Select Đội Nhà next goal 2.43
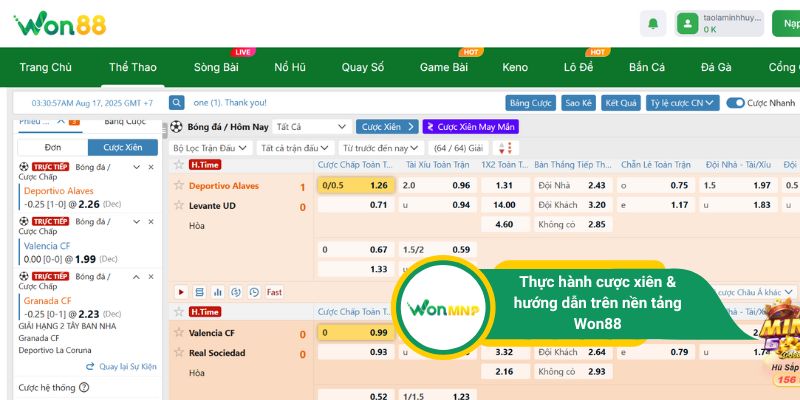The height and width of the screenshot is (400, 800). [572, 185]
